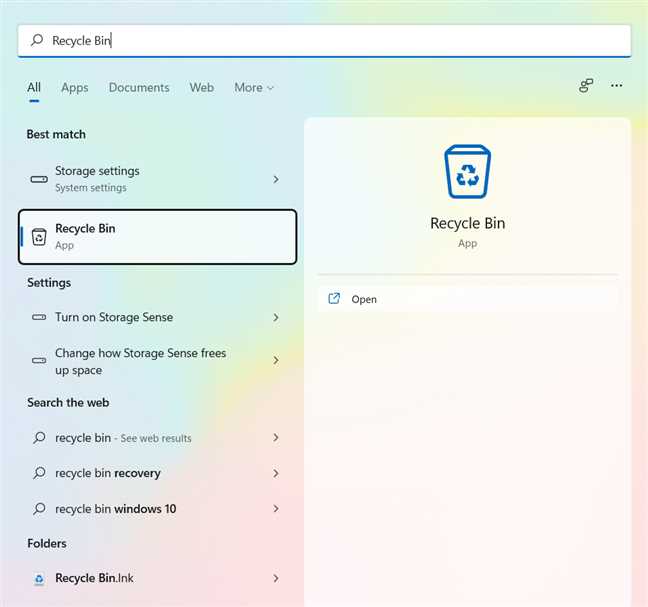Screen dimensions: 648x607
Task: Switch to the All tab
Action: click(34, 87)
